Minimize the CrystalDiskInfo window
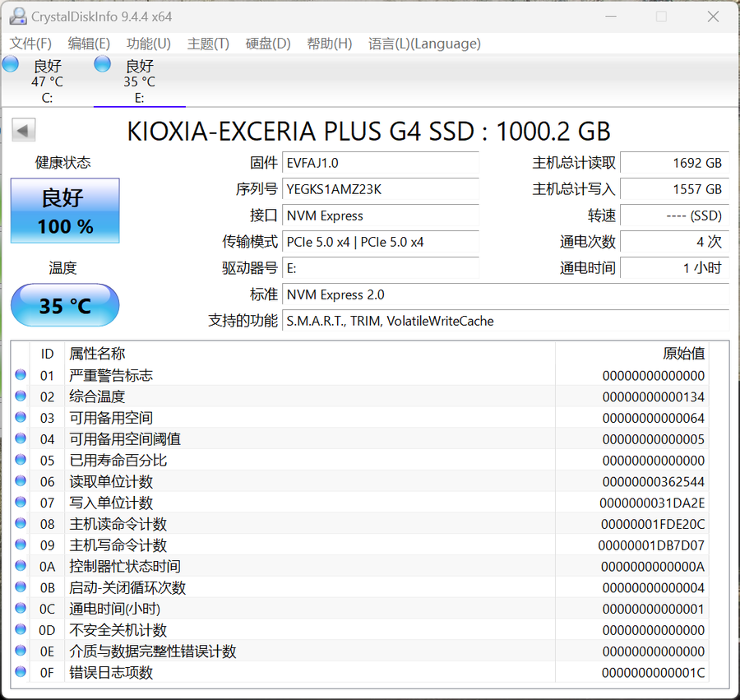Screen dimensions: 740x700 pos(611,16)
